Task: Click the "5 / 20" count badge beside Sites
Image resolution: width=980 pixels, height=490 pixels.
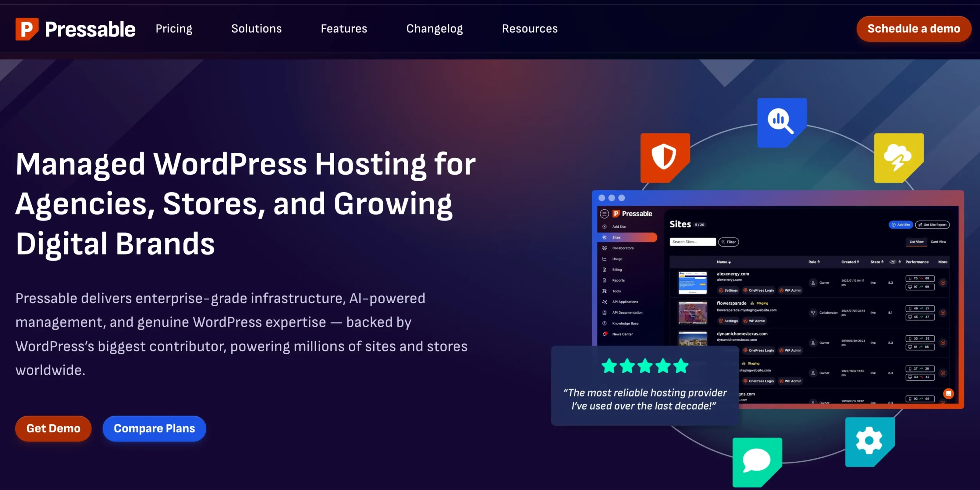Action: [x=699, y=225]
